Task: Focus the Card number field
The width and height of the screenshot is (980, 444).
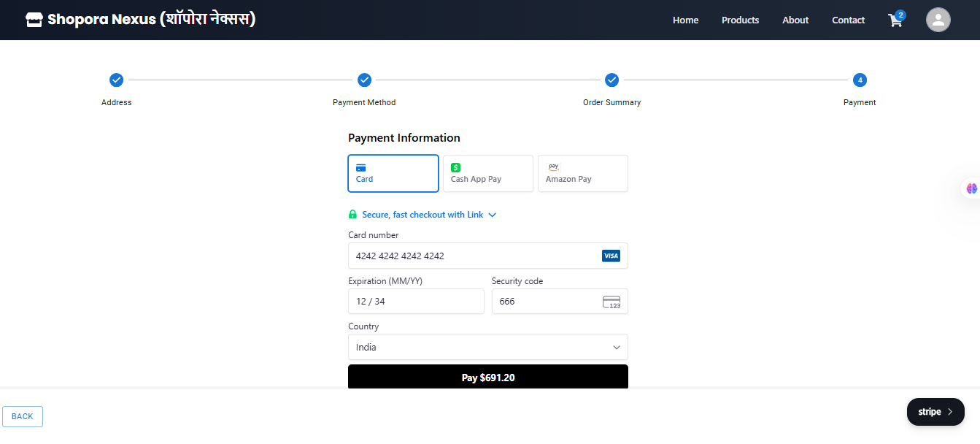Action: click(488, 256)
